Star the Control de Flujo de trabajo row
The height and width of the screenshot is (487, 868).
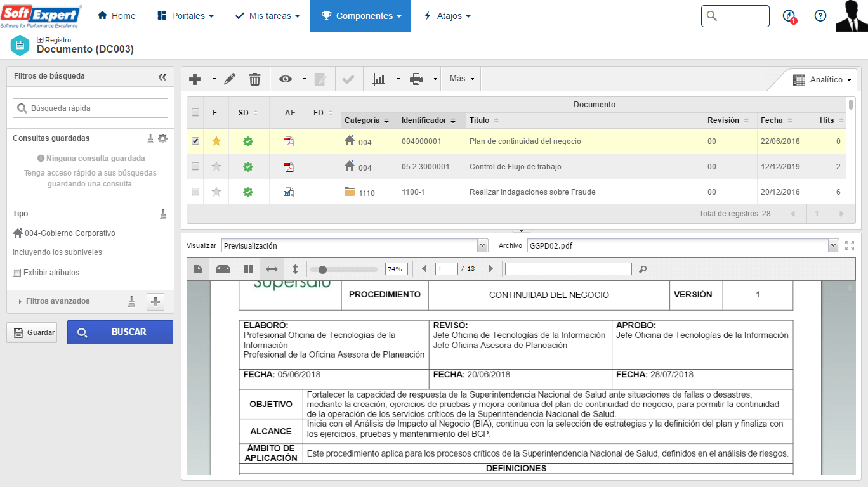216,167
